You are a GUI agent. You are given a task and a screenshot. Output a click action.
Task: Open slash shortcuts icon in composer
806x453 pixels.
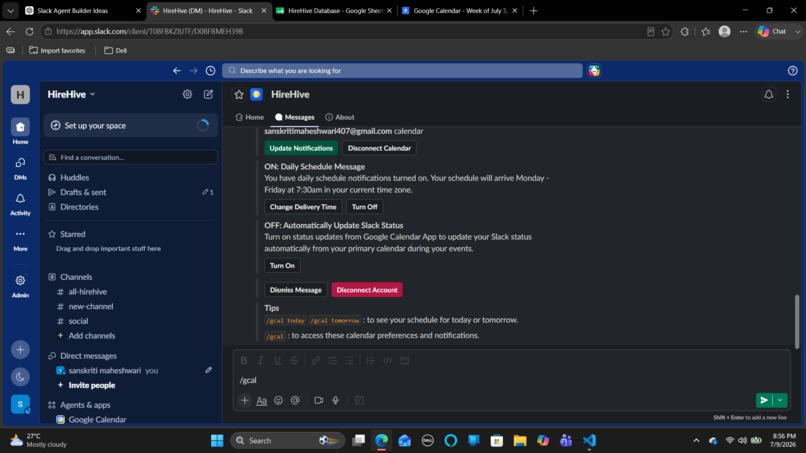click(x=359, y=400)
